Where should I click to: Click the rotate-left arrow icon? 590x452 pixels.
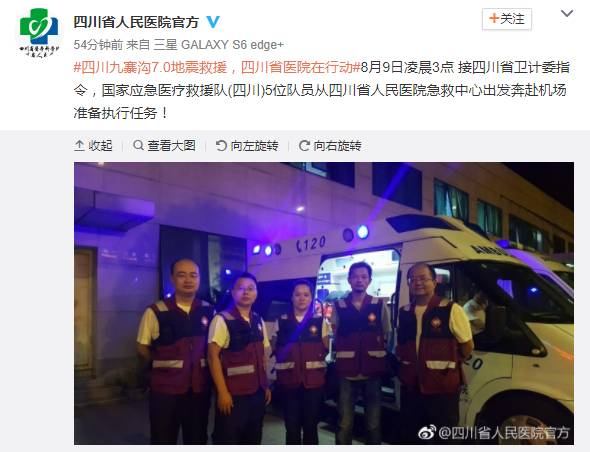pos(221,145)
